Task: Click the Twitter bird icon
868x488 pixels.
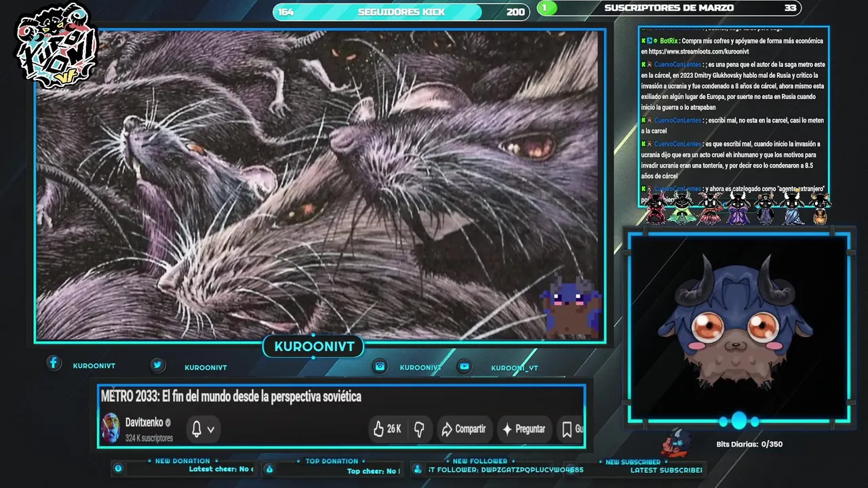Action: 157,365
